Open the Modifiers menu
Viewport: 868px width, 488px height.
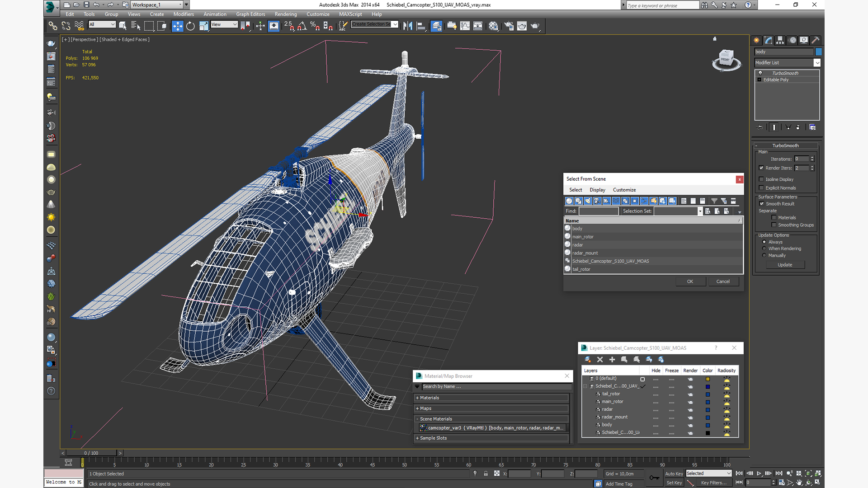coord(184,14)
